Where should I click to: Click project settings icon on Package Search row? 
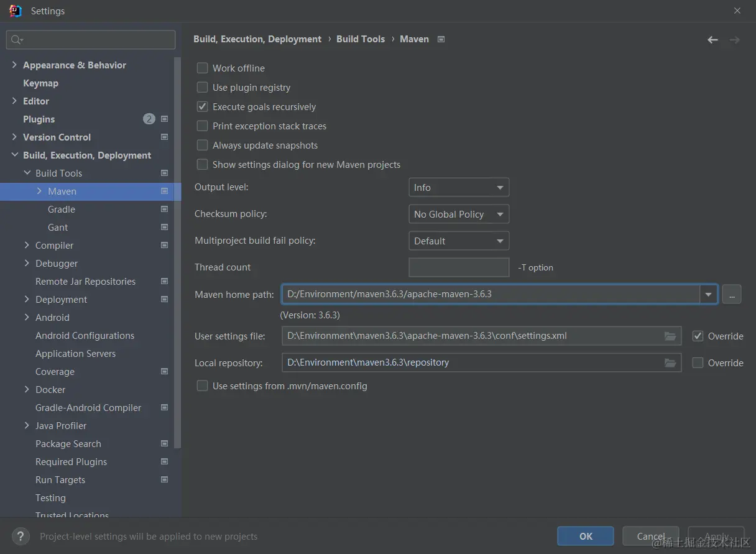click(165, 443)
